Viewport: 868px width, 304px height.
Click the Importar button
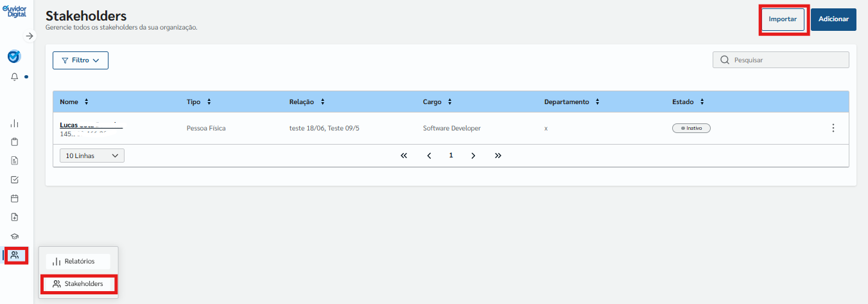click(783, 19)
